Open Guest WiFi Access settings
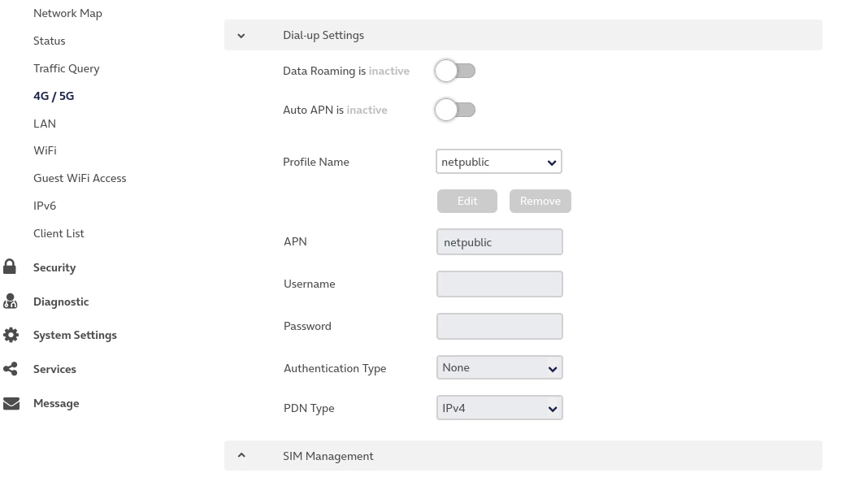This screenshot has height=499, width=868. pyautogui.click(x=80, y=178)
